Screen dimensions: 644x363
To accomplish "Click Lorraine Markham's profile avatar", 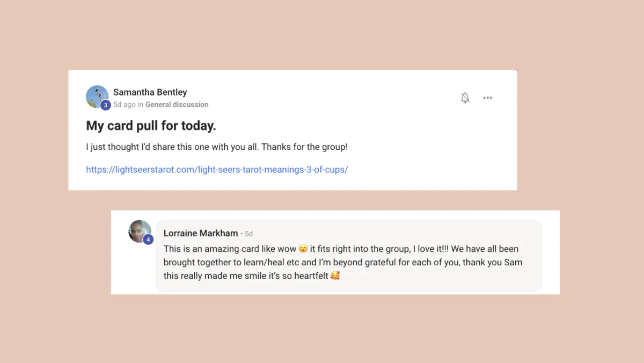I will click(140, 231).
